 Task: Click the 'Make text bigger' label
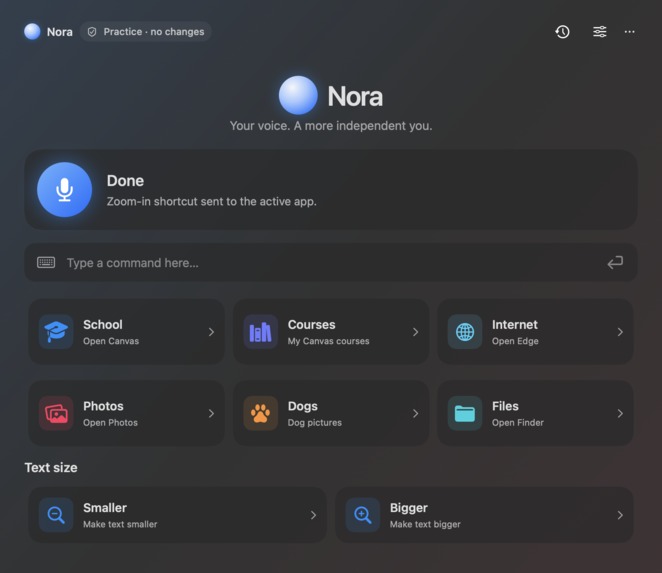425,524
